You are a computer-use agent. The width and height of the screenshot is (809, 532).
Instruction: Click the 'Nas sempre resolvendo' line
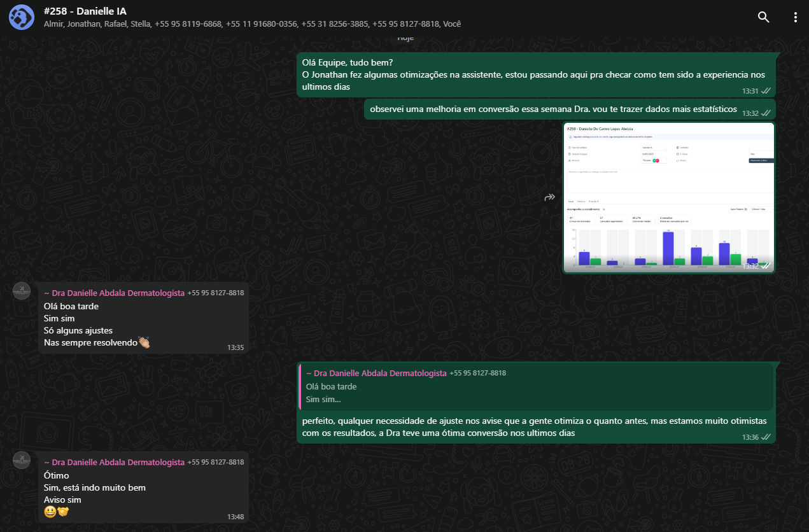[x=97, y=342]
